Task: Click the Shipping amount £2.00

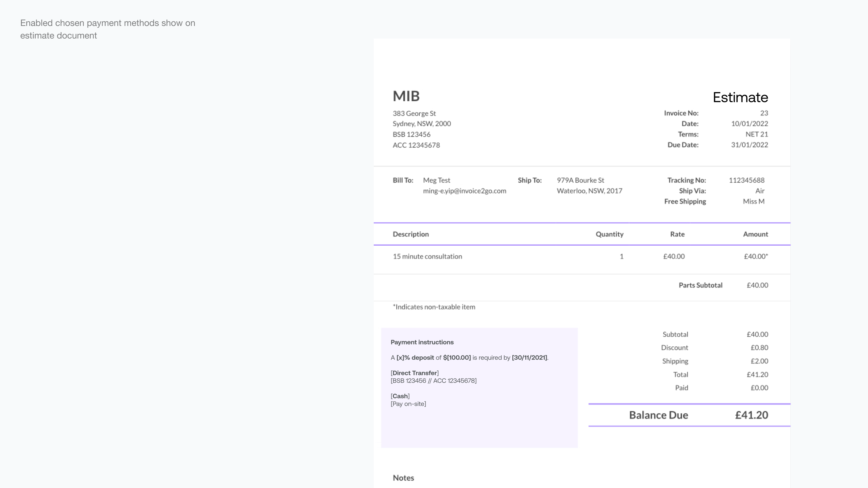Action: 759,361
